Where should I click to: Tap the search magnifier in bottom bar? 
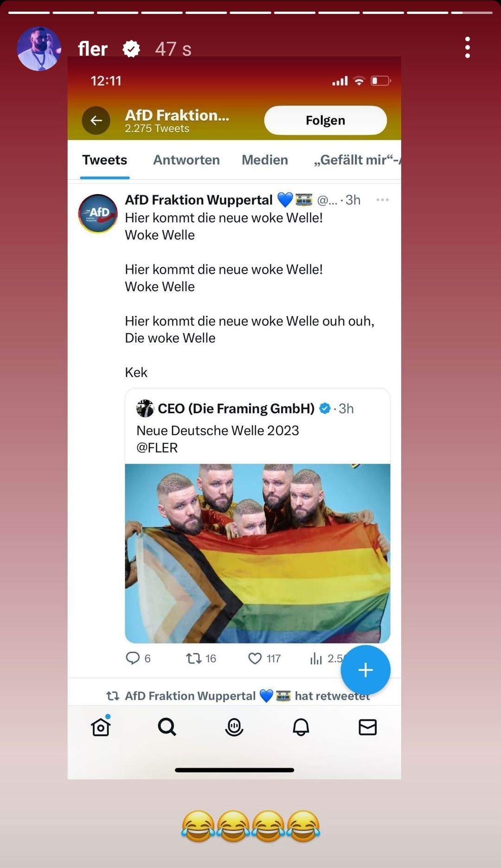pyautogui.click(x=167, y=727)
